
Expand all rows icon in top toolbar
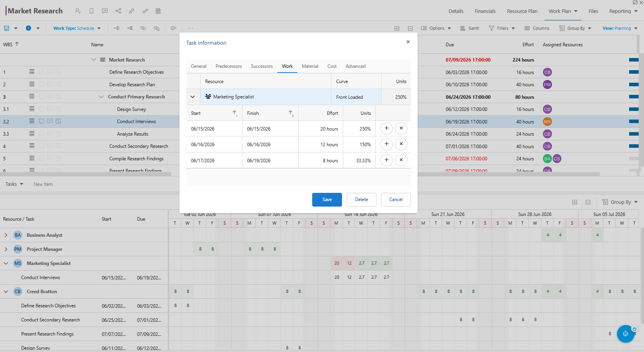coord(397,28)
